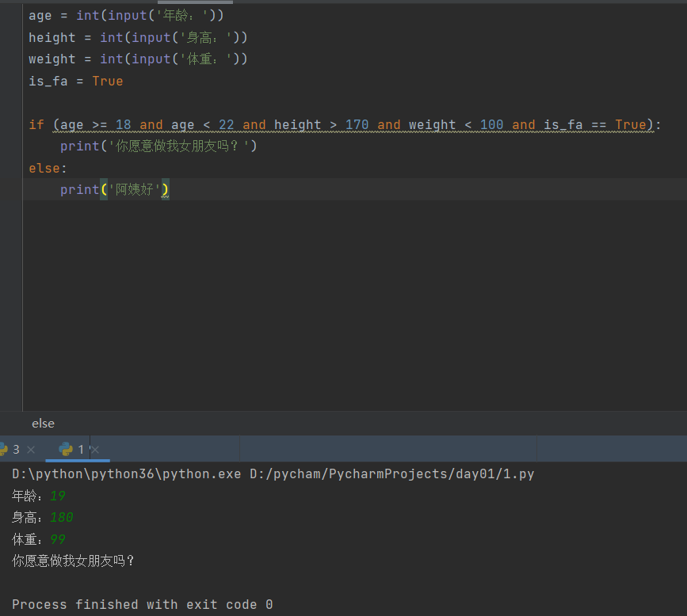The image size is (687, 616).
Task: Click console value 99 after 体重
Action: click(x=57, y=539)
